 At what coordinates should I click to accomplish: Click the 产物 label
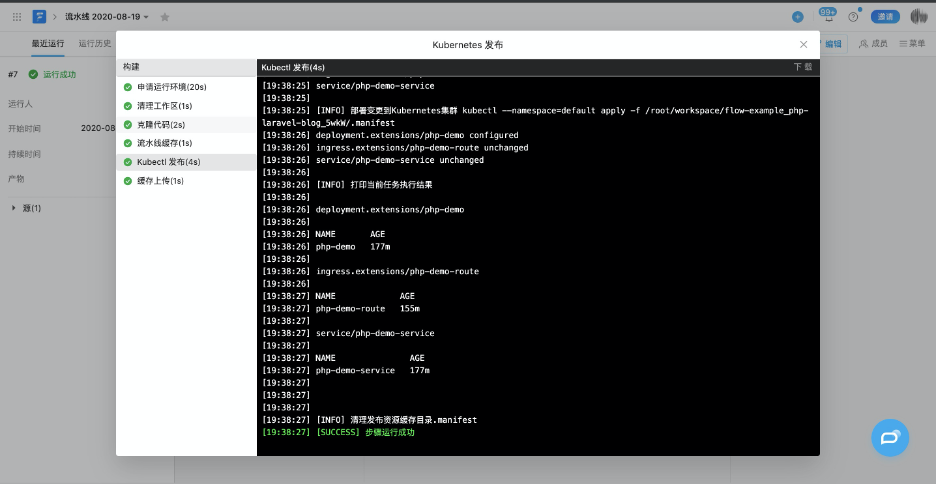pos(16,179)
